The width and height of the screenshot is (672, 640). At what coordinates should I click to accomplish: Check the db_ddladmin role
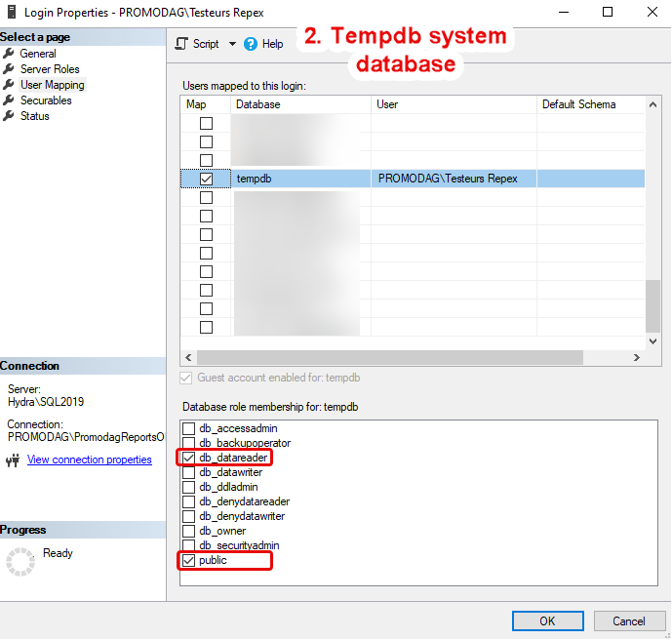pyautogui.click(x=188, y=487)
